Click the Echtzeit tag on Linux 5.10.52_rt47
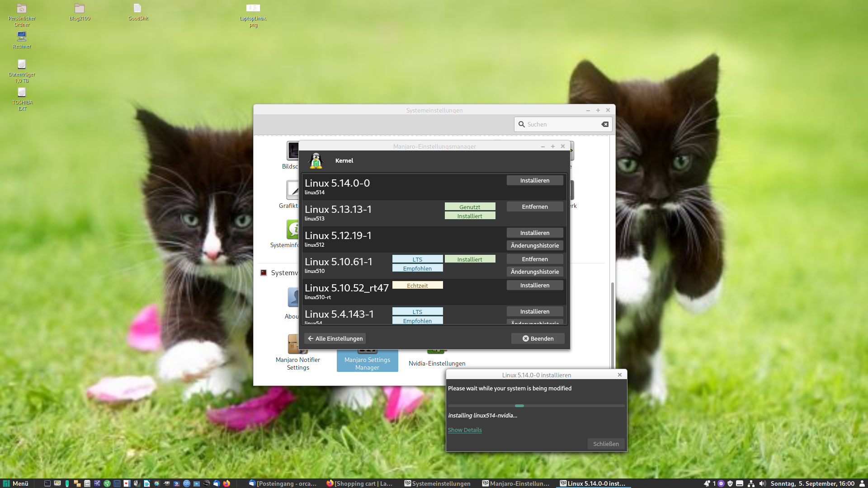The image size is (868, 488). click(417, 286)
